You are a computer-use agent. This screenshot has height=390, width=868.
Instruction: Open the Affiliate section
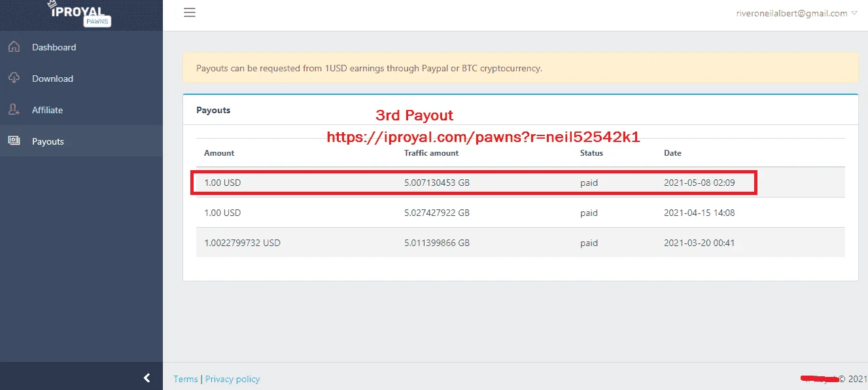(x=47, y=110)
